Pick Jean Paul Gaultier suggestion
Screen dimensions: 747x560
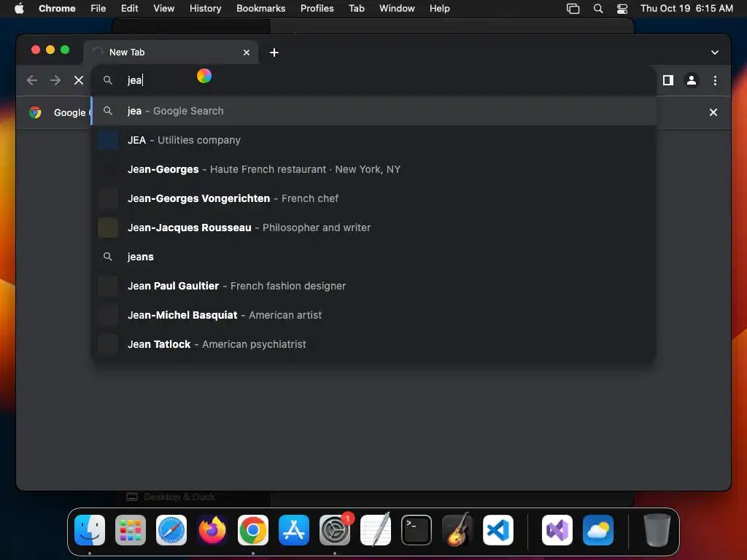[374, 286]
